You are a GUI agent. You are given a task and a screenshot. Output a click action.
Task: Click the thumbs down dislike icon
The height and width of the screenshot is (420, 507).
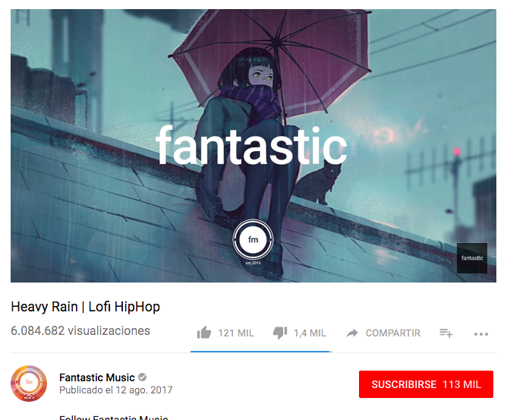280,333
